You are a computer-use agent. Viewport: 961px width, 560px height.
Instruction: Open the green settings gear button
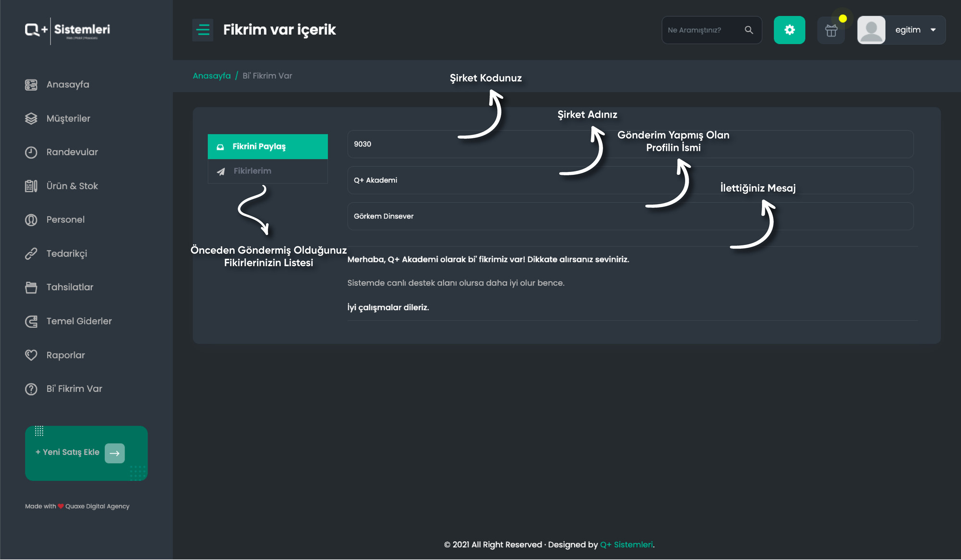pyautogui.click(x=789, y=30)
